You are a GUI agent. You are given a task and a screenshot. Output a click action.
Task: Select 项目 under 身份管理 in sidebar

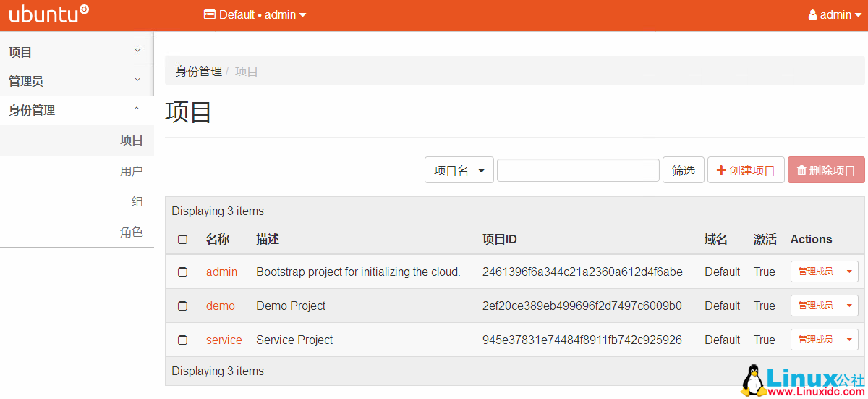pyautogui.click(x=77, y=140)
